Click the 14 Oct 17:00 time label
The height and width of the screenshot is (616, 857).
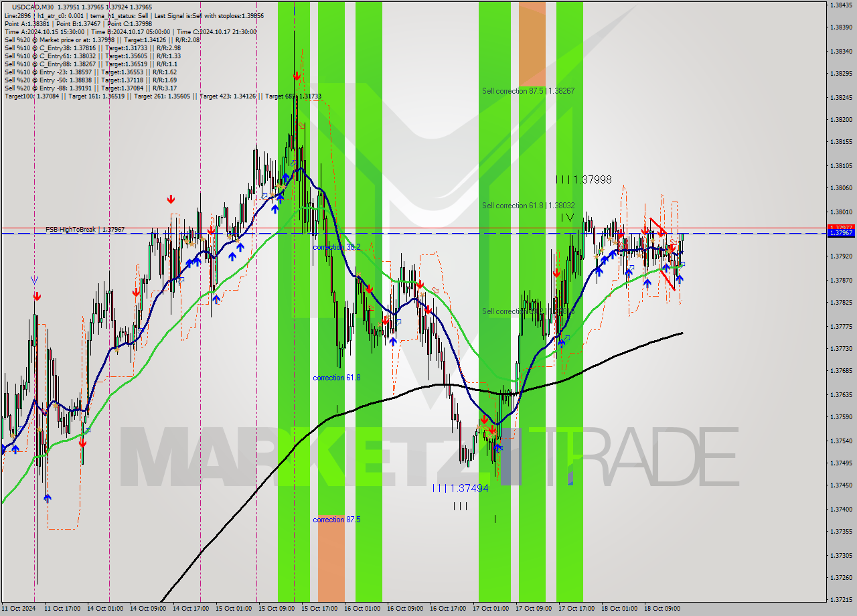click(191, 609)
